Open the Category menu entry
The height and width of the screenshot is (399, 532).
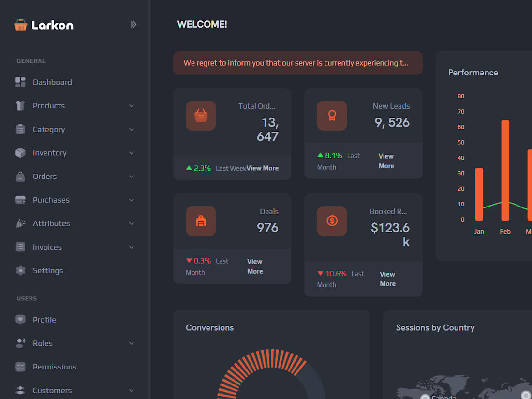point(48,129)
